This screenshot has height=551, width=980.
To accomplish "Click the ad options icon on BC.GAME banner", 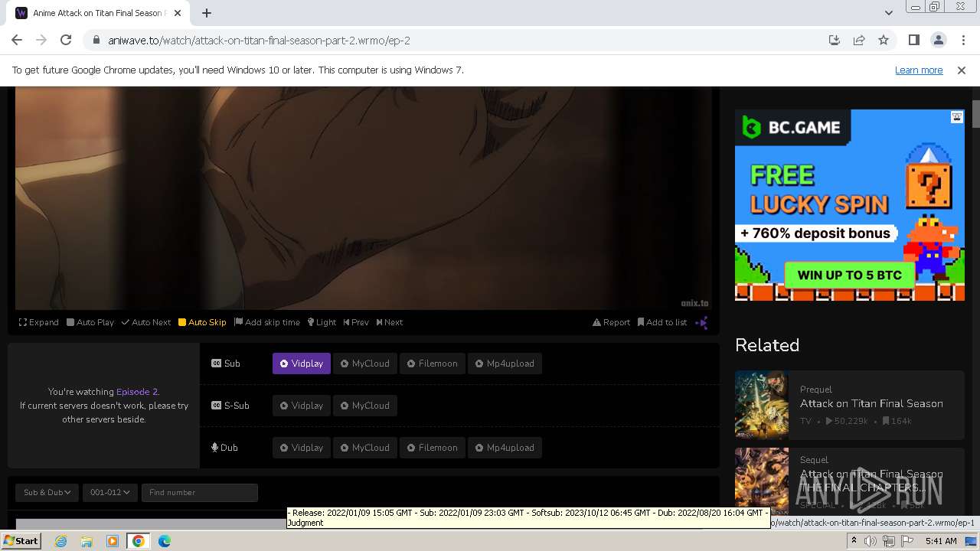I will [957, 117].
